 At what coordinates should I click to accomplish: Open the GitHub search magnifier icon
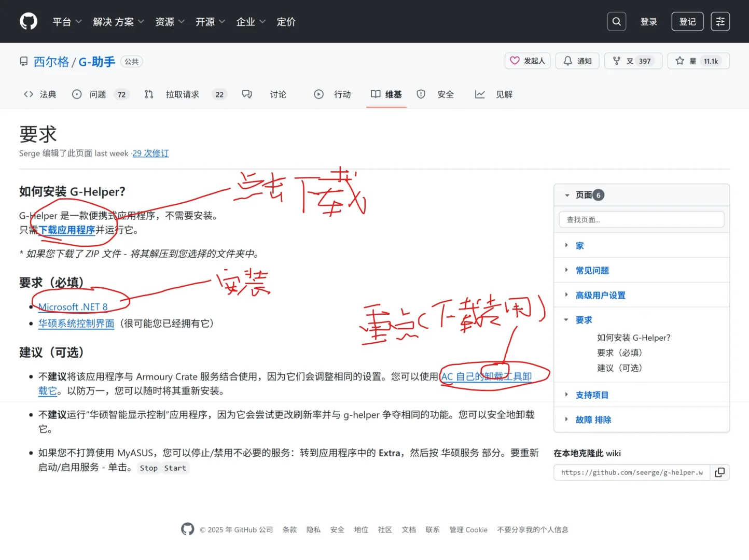pyautogui.click(x=616, y=21)
